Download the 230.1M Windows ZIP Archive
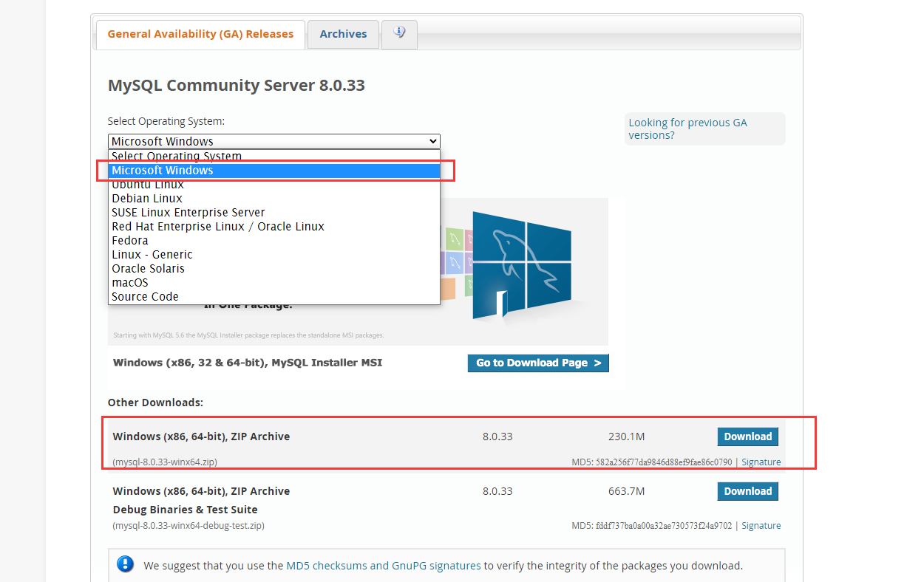Image resolution: width=924 pixels, height=582 pixels. coord(747,437)
